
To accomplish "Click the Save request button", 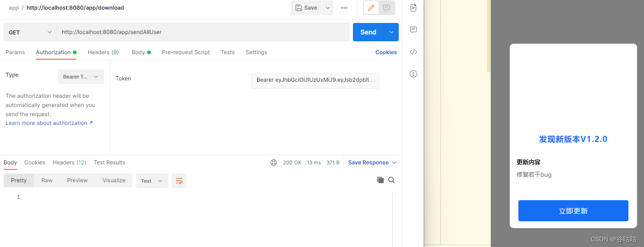I will [306, 8].
